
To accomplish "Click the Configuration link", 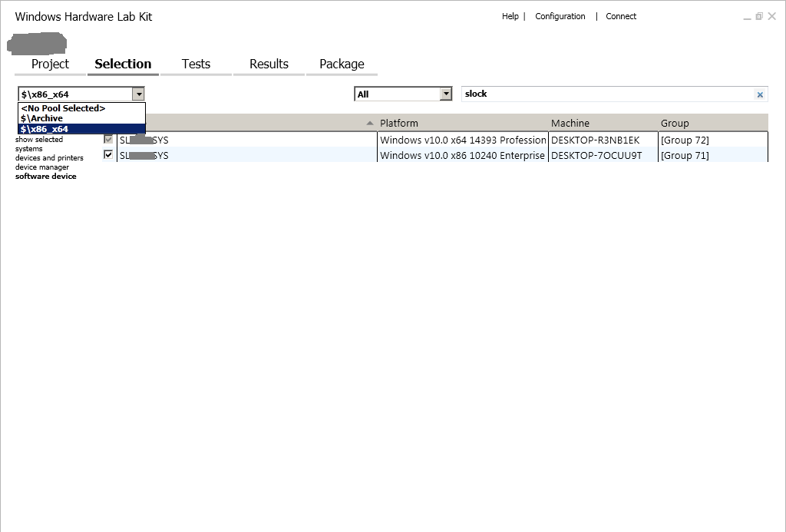I will (560, 16).
